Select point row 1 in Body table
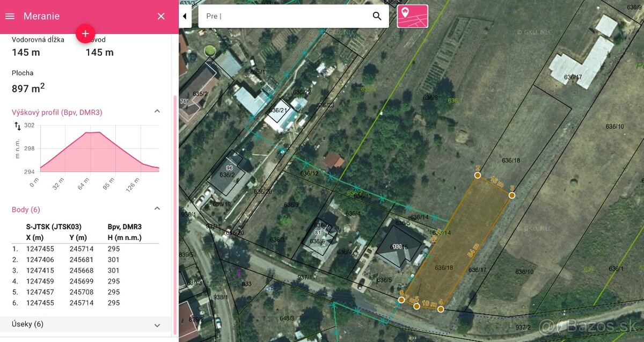The height and width of the screenshot is (342, 644). tap(86, 249)
